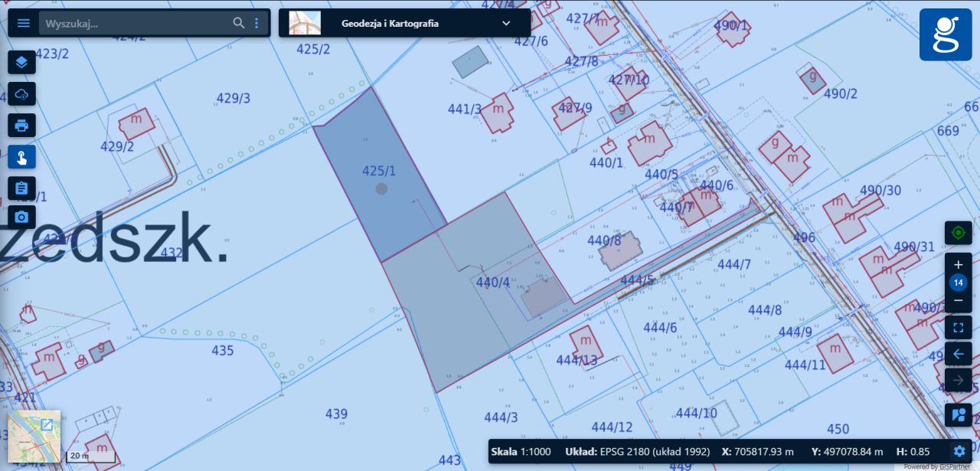980x471 pixels.
Task: Expand the overview minimap
Action: pyautogui.click(x=47, y=424)
